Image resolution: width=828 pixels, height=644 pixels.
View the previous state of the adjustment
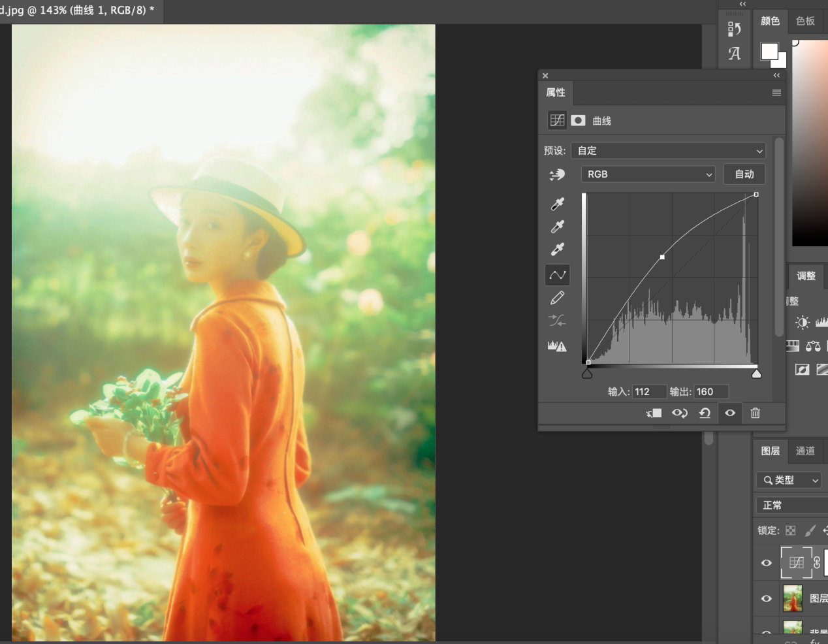point(679,413)
